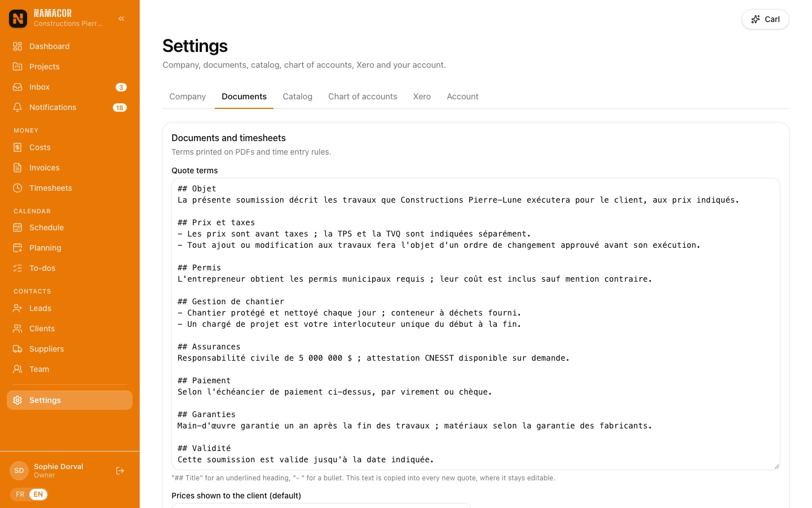Grab the Quote terms resize handle
812x508 pixels.
[776, 466]
